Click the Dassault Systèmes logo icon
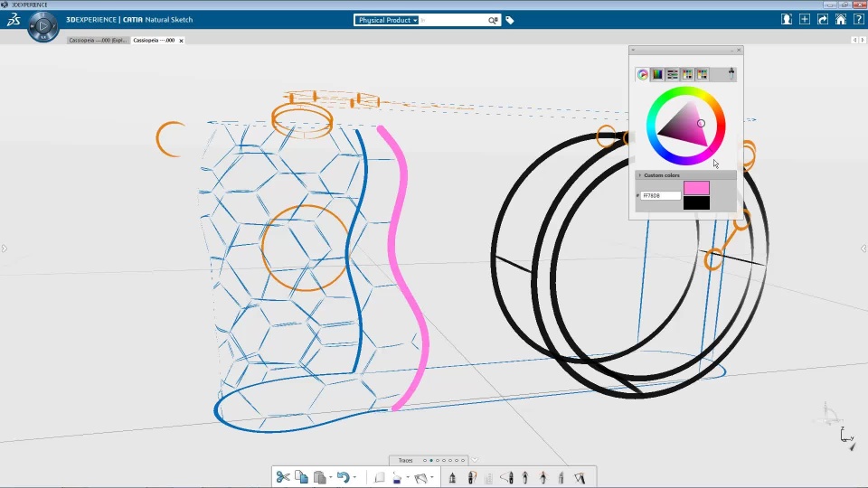The height and width of the screenshot is (488, 868). [14, 20]
